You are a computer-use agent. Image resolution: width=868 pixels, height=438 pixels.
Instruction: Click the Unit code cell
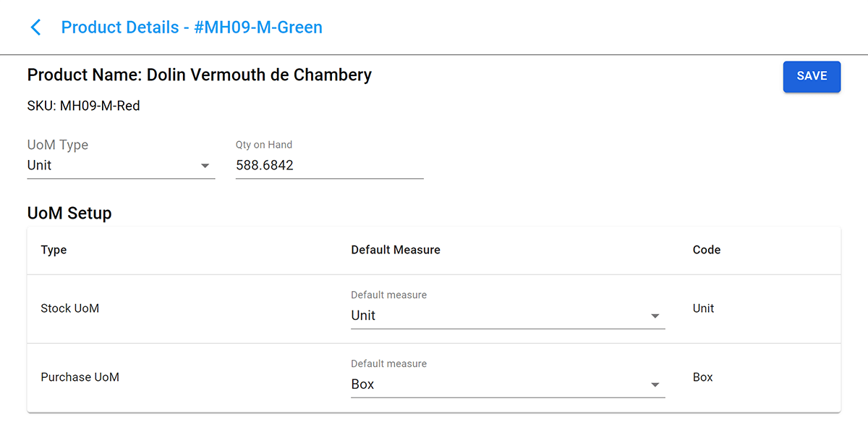703,308
